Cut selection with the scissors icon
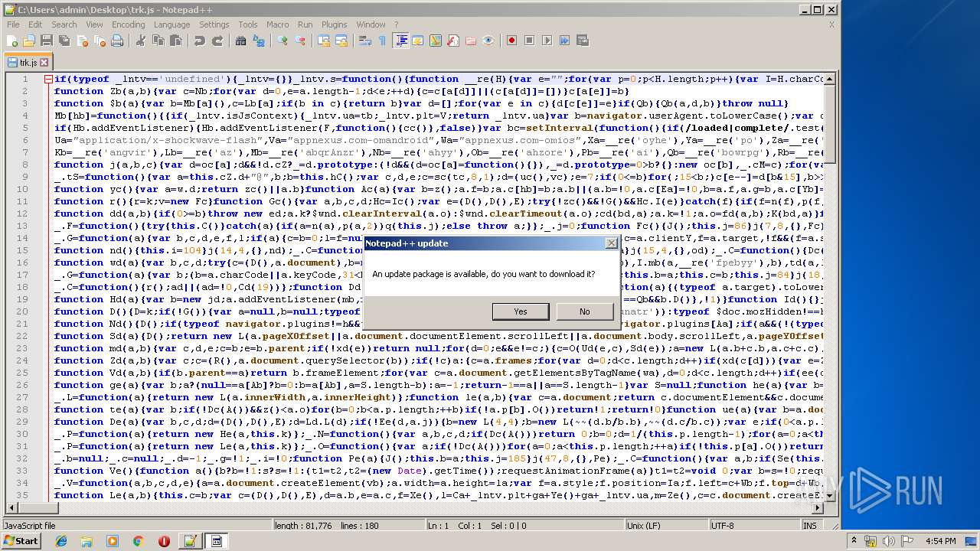The image size is (980, 551). tap(141, 41)
